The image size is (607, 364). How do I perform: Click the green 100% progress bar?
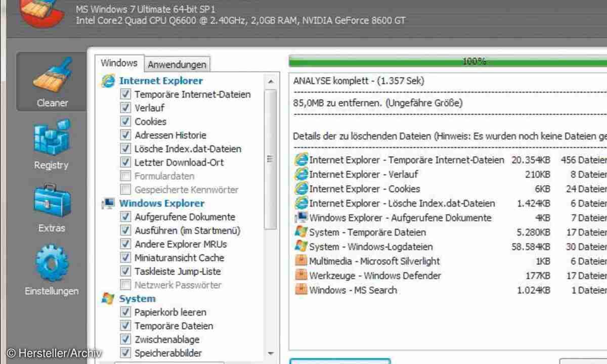(x=448, y=62)
